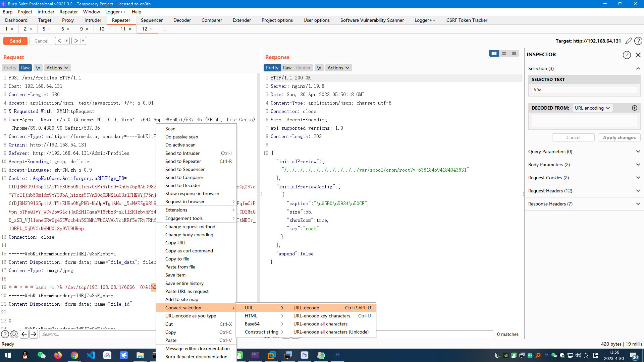
Task: Close Repeater tab 1
Action: click(12, 29)
